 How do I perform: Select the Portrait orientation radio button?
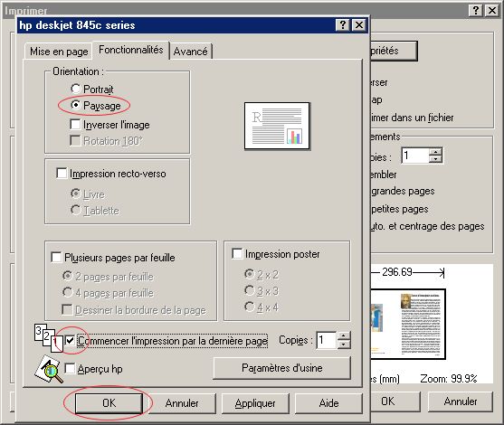click(x=75, y=89)
